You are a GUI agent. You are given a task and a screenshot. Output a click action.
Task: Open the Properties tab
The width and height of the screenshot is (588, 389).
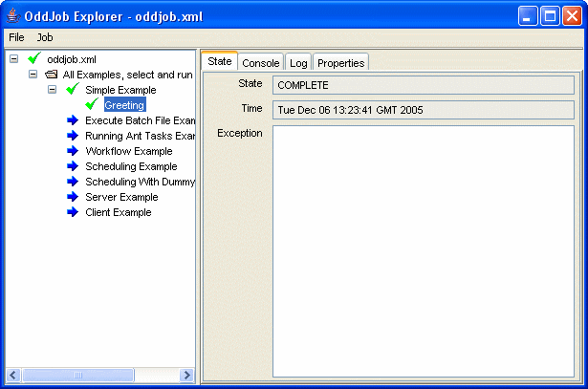[340, 63]
